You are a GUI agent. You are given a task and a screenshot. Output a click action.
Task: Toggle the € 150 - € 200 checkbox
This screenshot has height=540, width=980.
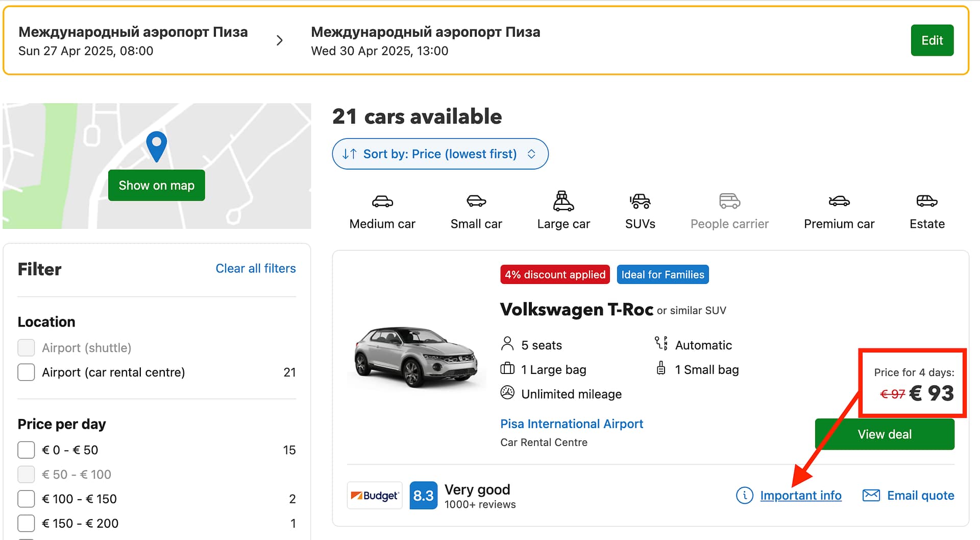(27, 523)
